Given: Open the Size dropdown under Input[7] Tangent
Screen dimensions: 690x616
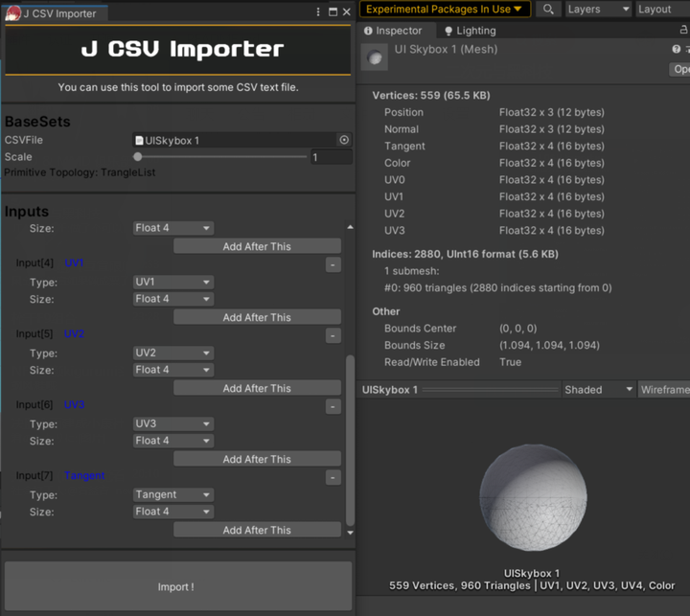Looking at the screenshot, I should pyautogui.click(x=173, y=512).
